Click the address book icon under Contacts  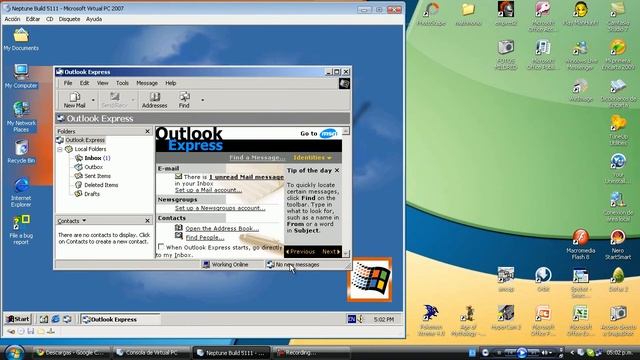178,228
